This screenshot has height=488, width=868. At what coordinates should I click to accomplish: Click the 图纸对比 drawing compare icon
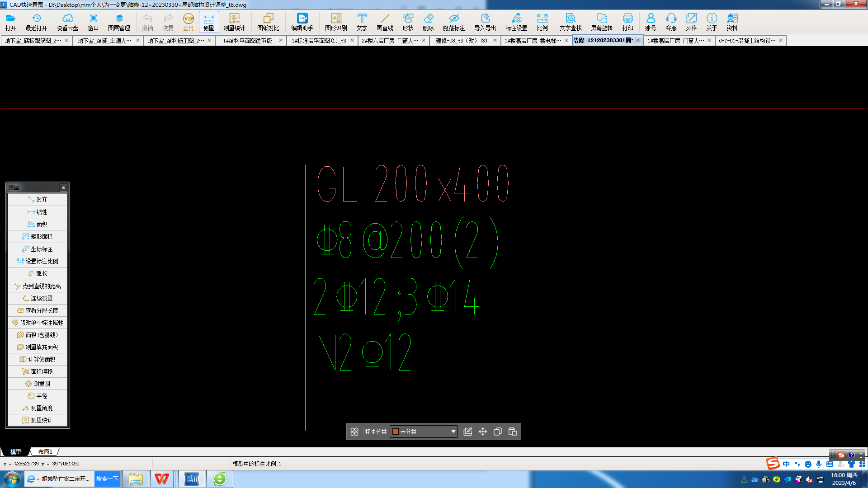click(x=268, y=22)
